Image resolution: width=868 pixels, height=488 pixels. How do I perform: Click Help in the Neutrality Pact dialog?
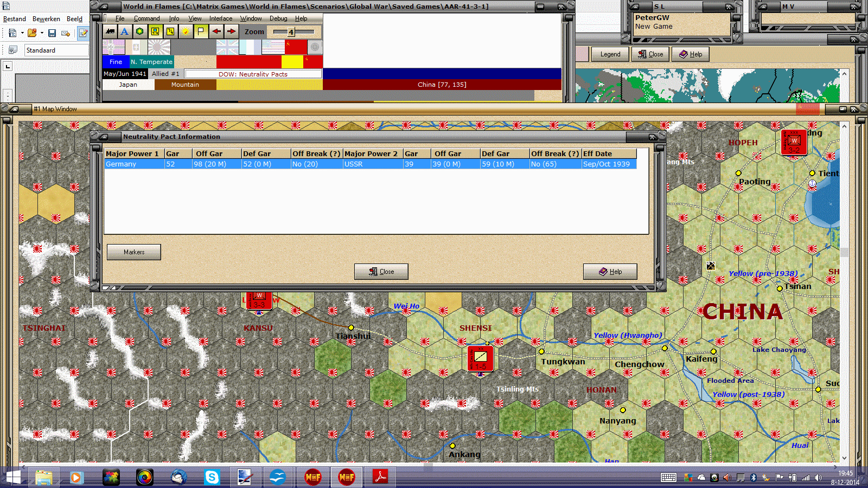click(610, 272)
